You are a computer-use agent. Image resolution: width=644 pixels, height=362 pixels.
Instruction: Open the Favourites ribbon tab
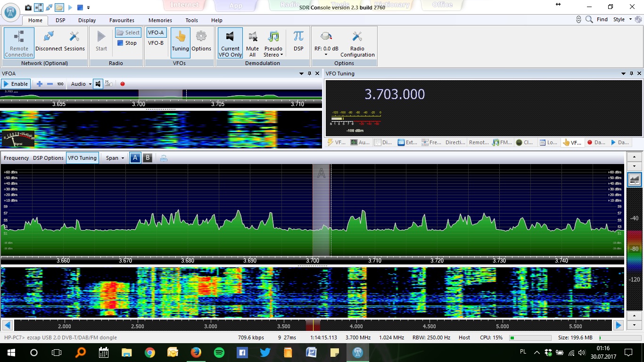point(122,20)
